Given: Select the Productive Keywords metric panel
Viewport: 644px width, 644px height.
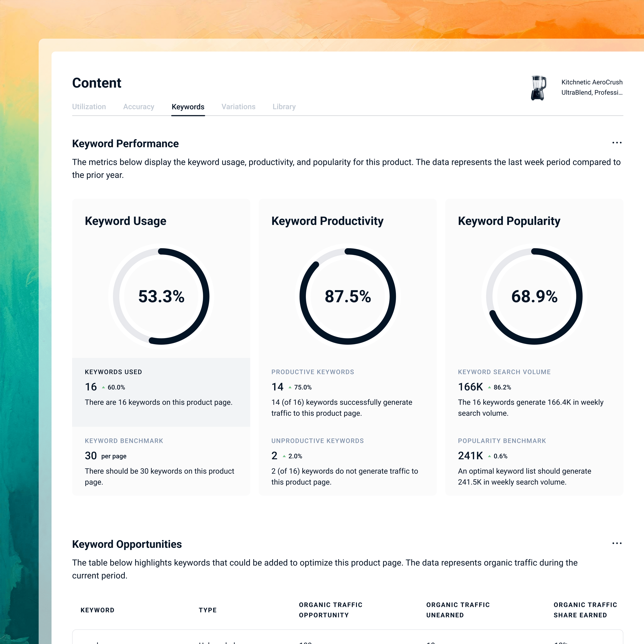Looking at the screenshot, I should tap(348, 392).
